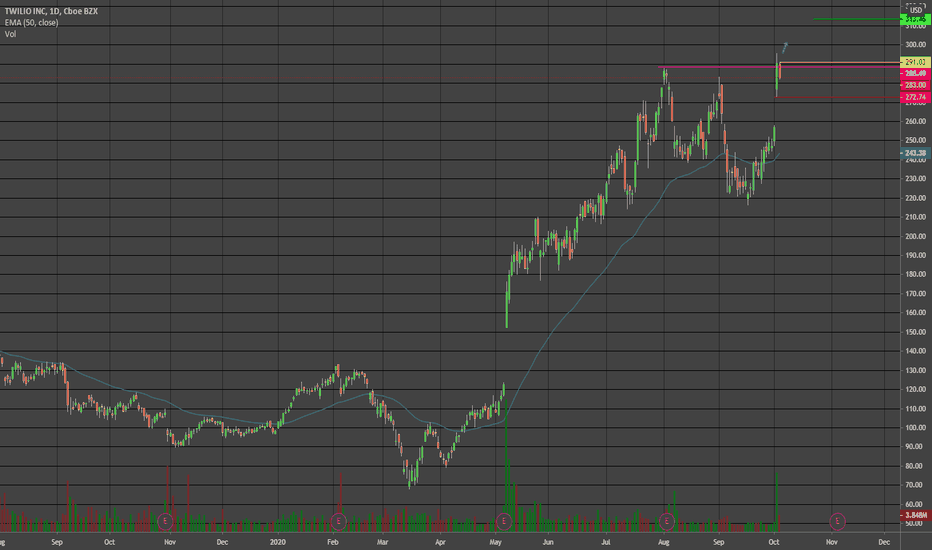Open the earnings marker above Aug
The image size is (932, 550).
pyautogui.click(x=666, y=521)
